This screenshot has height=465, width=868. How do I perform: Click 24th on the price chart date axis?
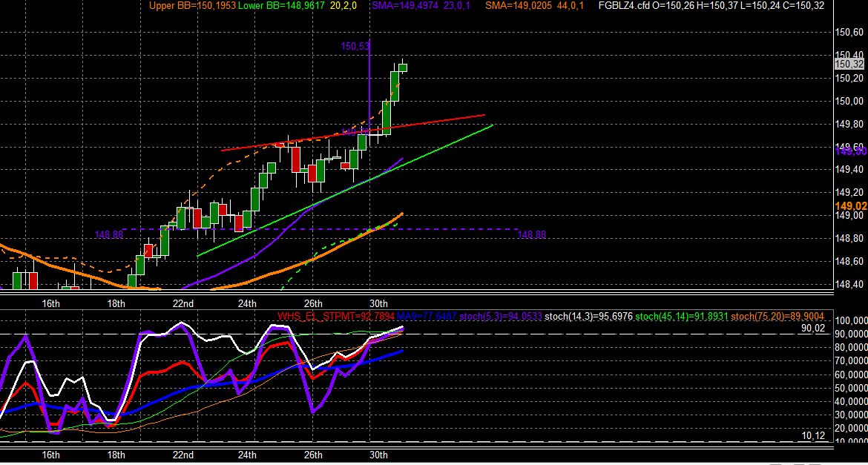(247, 303)
